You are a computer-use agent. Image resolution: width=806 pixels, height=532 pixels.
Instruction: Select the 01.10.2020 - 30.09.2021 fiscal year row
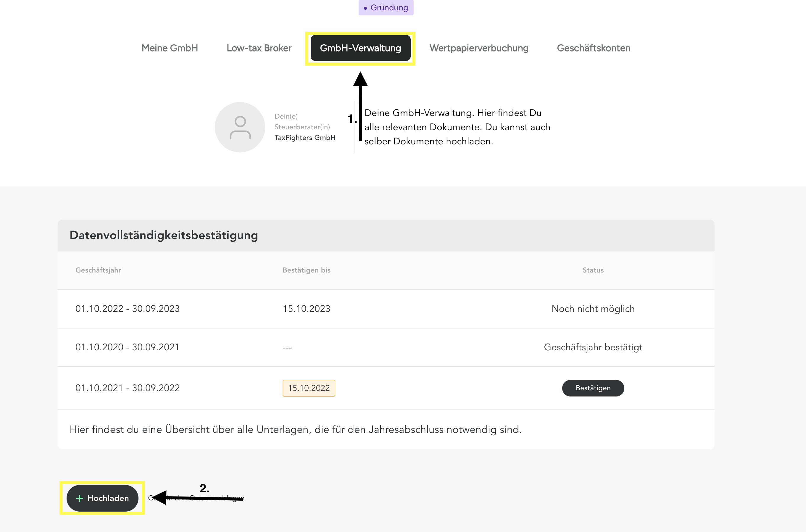(x=128, y=347)
